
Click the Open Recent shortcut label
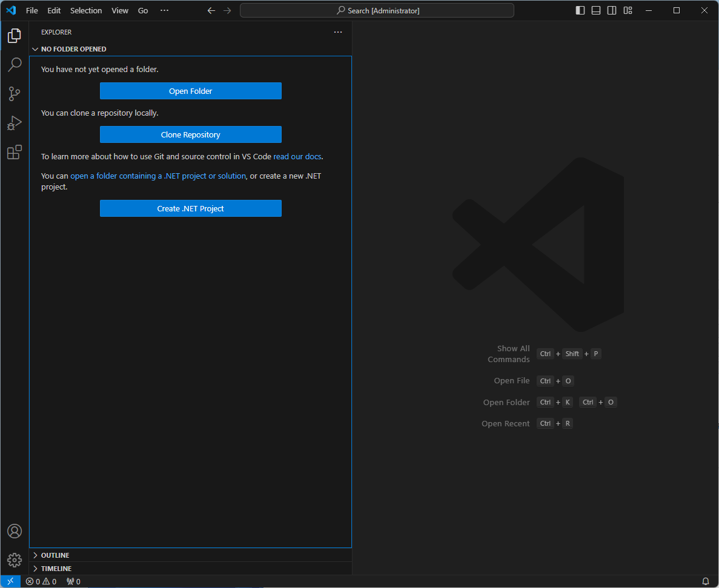tap(505, 424)
